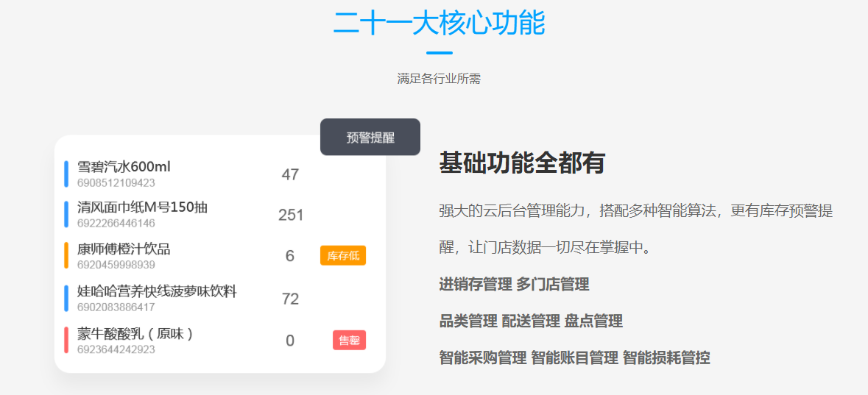This screenshot has height=395, width=868.
Task: Click the 二十一大核心功能 heading
Action: pyautogui.click(x=439, y=24)
